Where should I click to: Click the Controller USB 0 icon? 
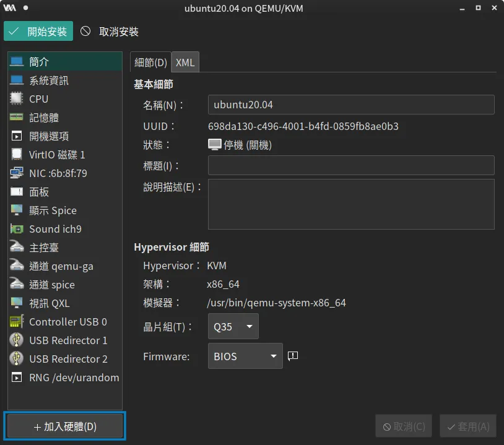click(x=17, y=322)
